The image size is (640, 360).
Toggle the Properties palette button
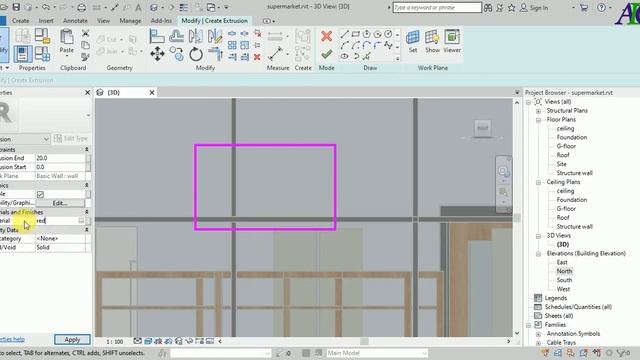pyautogui.click(x=23, y=54)
